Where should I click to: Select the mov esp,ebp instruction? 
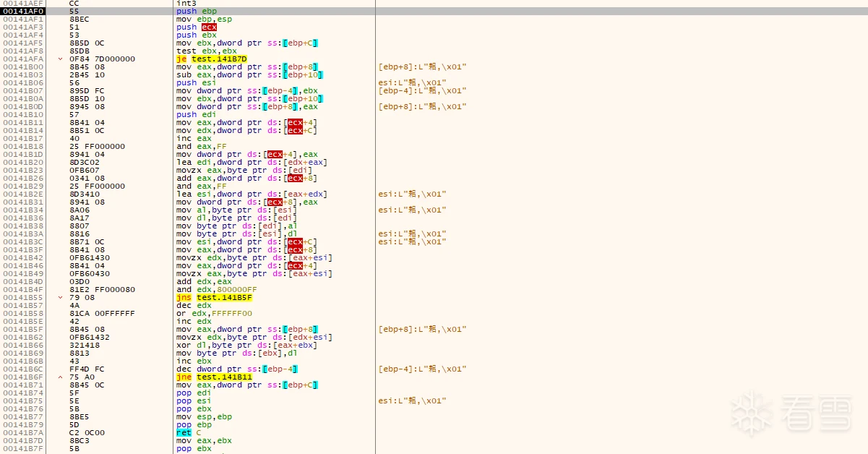tap(199, 417)
